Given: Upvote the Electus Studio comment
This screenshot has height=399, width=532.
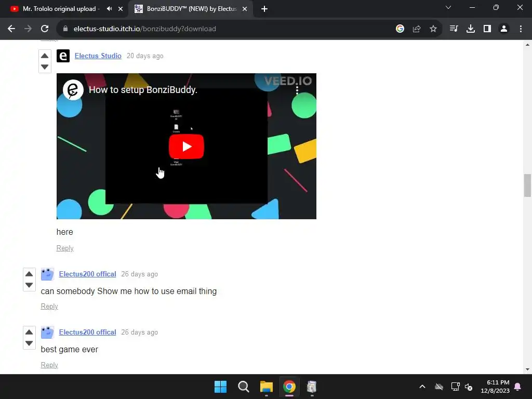Looking at the screenshot, I should click(x=45, y=56).
